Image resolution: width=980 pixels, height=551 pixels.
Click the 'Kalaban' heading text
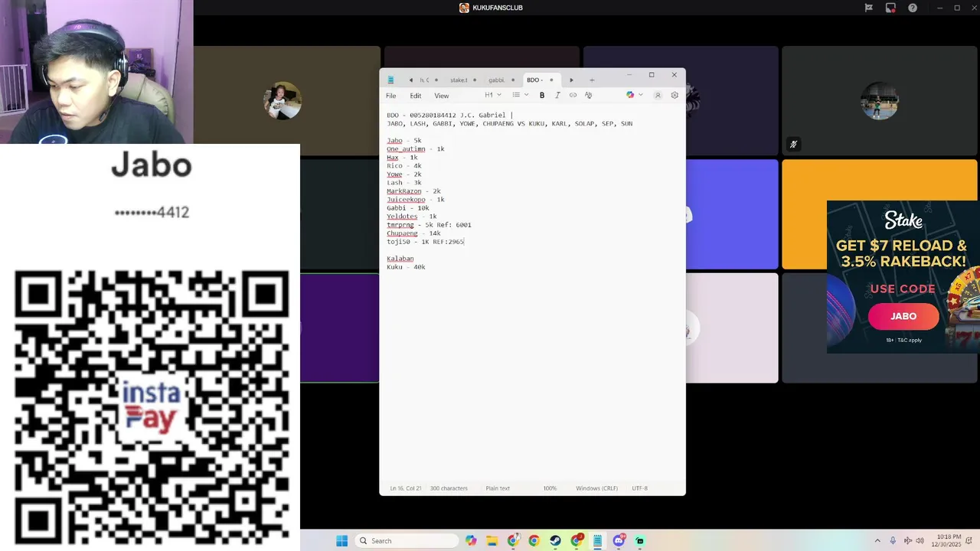tap(400, 259)
